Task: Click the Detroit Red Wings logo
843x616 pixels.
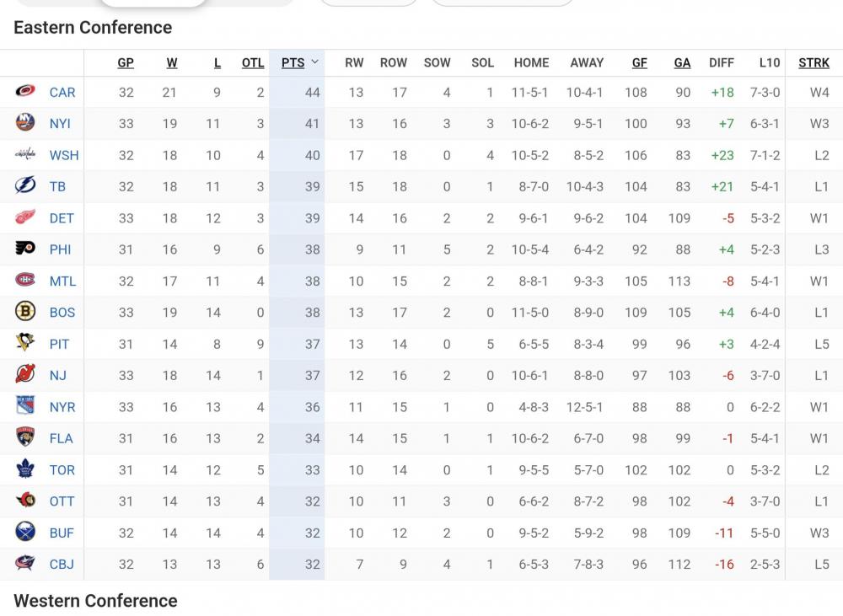Action: pos(25,217)
